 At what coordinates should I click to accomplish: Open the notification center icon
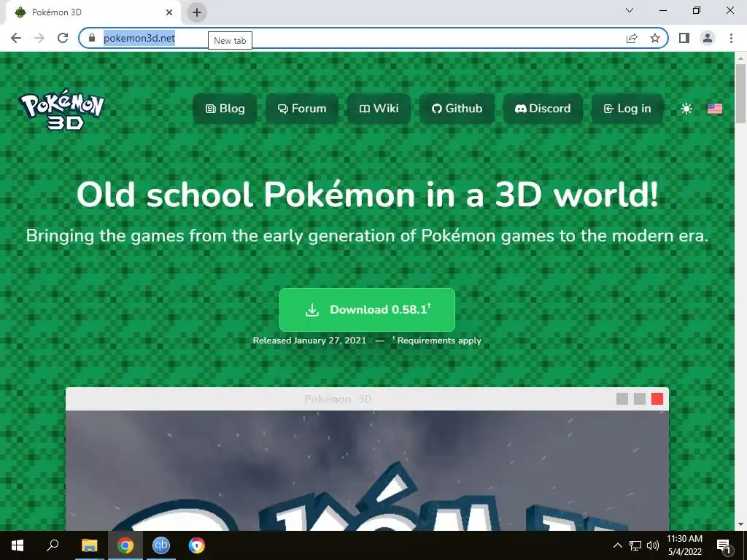(x=724, y=545)
